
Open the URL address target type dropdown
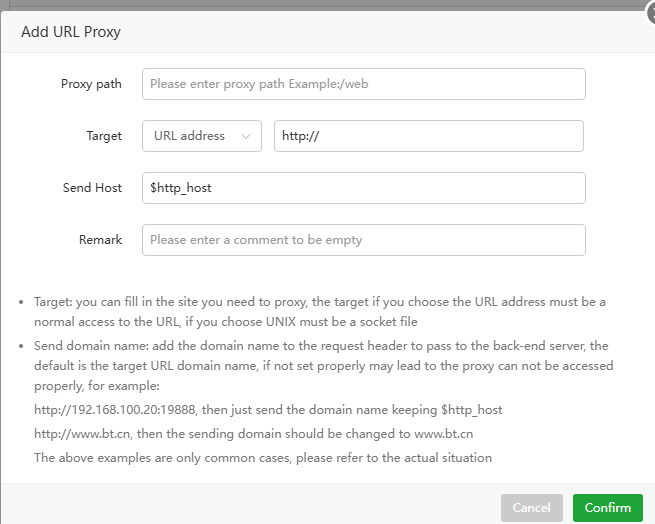(201, 136)
